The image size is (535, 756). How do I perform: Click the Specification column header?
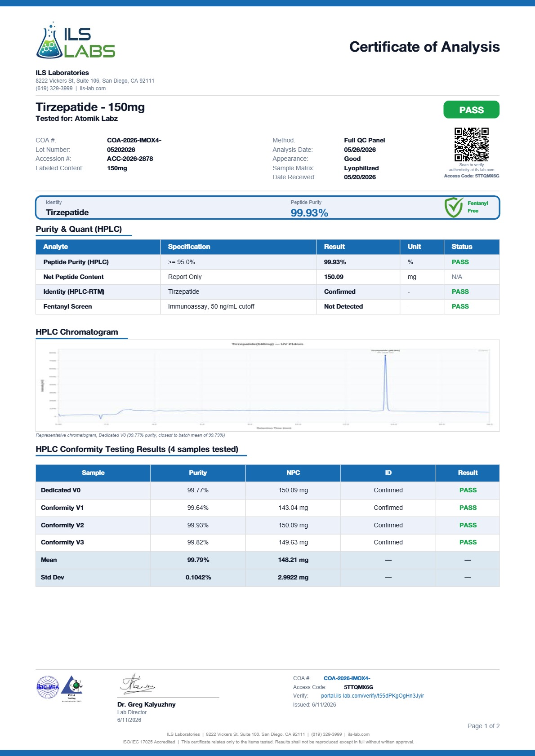click(x=189, y=247)
